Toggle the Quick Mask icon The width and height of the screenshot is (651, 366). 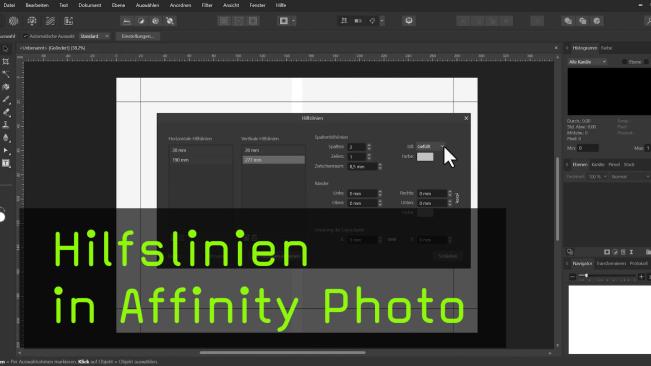tap(284, 21)
